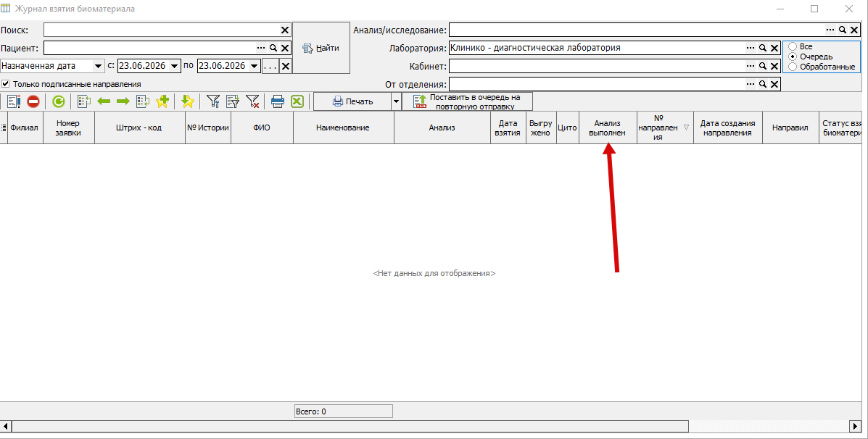Toggle Только подписанные направления checkbox
Image resolution: width=868 pixels, height=439 pixels.
tap(6, 85)
